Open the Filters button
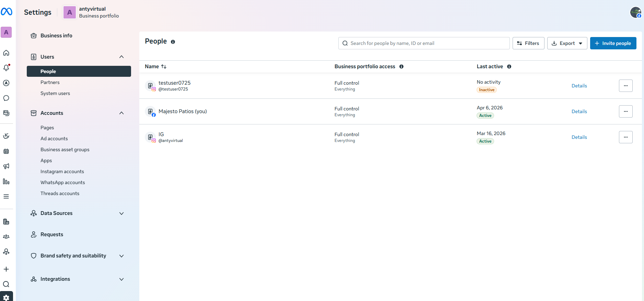This screenshot has height=301, width=644. click(x=528, y=43)
